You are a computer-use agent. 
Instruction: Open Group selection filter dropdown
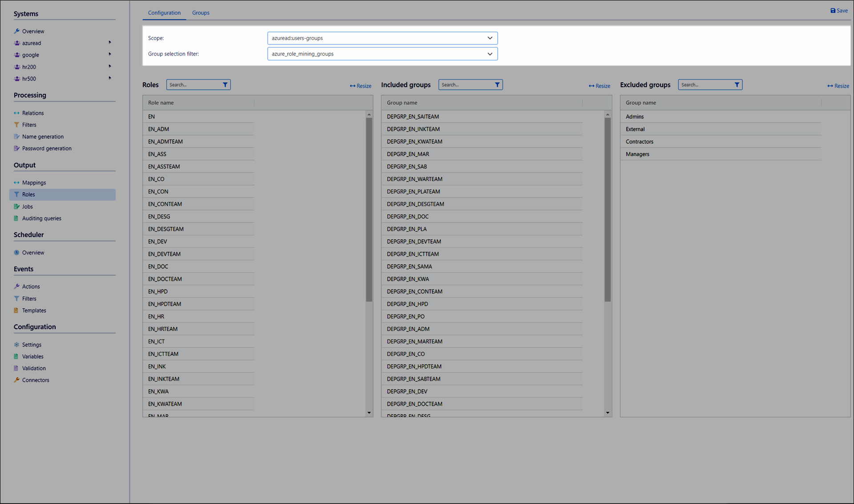(x=382, y=54)
